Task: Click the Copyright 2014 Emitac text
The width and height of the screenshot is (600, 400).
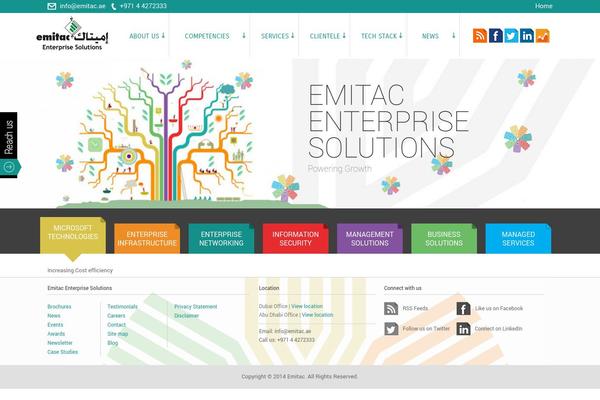Action: (299, 377)
